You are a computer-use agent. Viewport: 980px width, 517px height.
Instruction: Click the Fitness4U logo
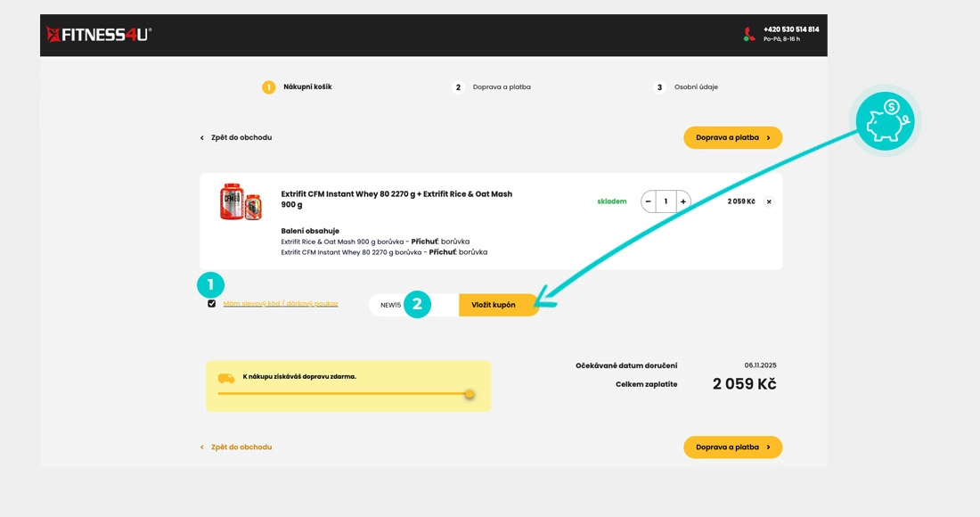click(99, 35)
